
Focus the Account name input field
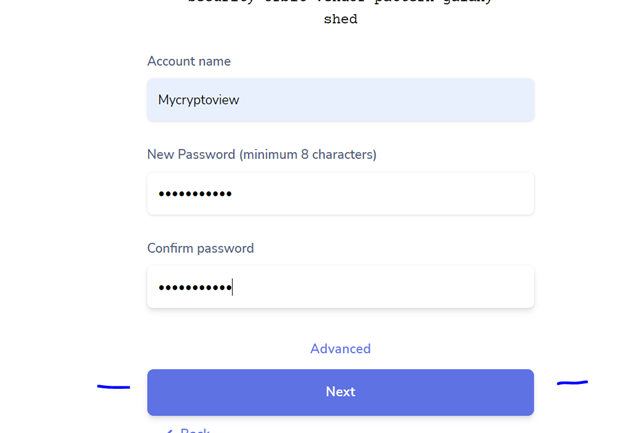click(x=340, y=100)
